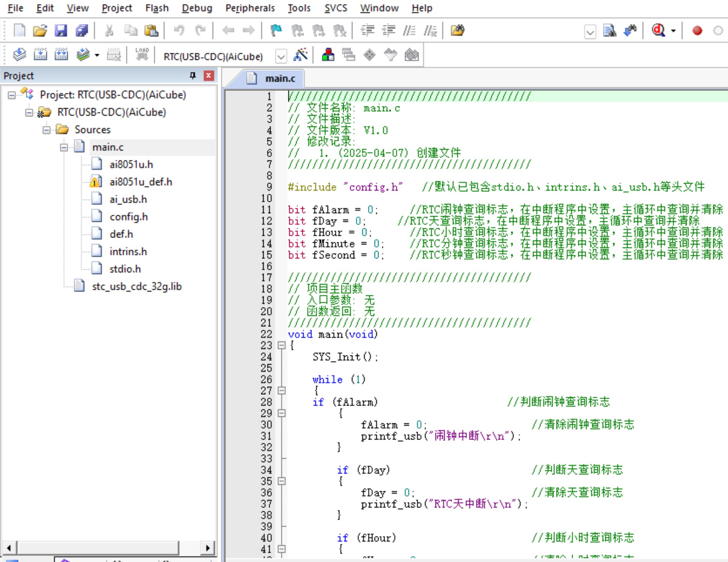Undo the last edit
Viewport: 728px width, 562px height.
point(179,30)
